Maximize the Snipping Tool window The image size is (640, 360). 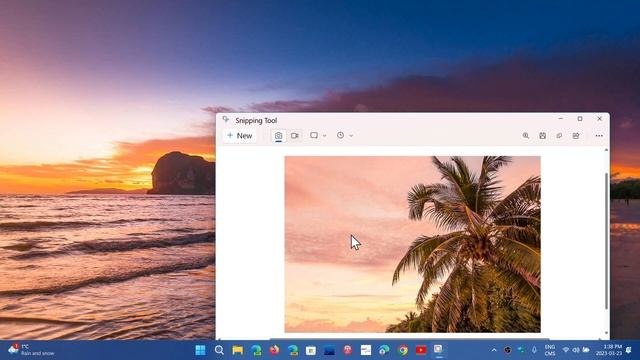(x=580, y=119)
